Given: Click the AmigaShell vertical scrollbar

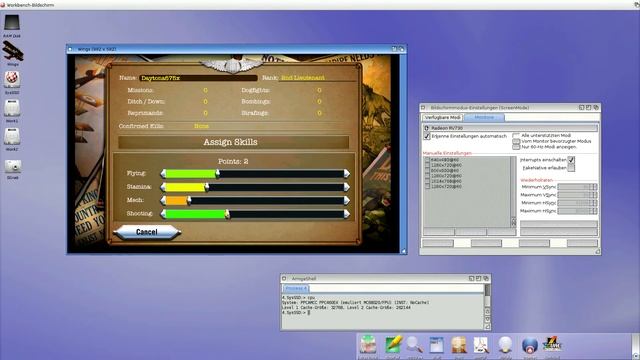Looking at the screenshot, I should pos(487,296).
